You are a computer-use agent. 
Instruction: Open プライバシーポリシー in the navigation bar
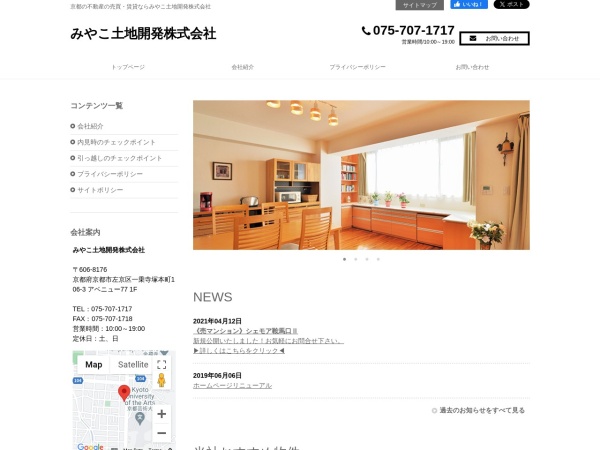(357, 67)
